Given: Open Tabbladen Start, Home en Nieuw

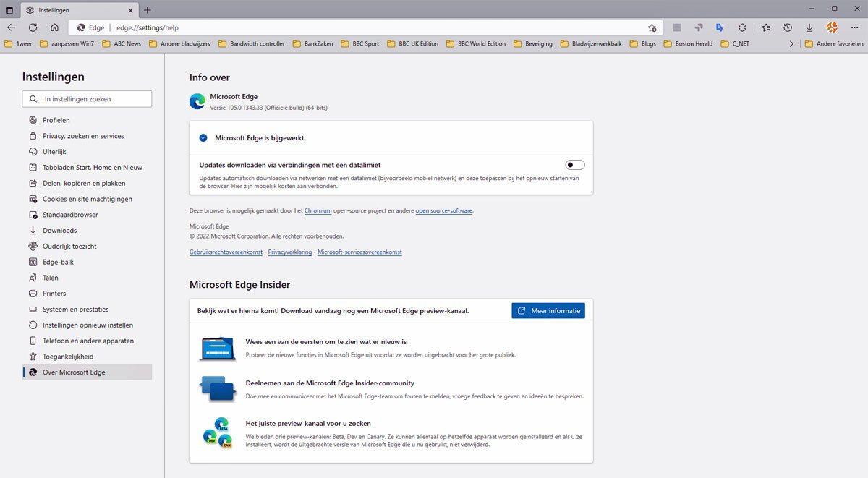Looking at the screenshot, I should coord(87,167).
